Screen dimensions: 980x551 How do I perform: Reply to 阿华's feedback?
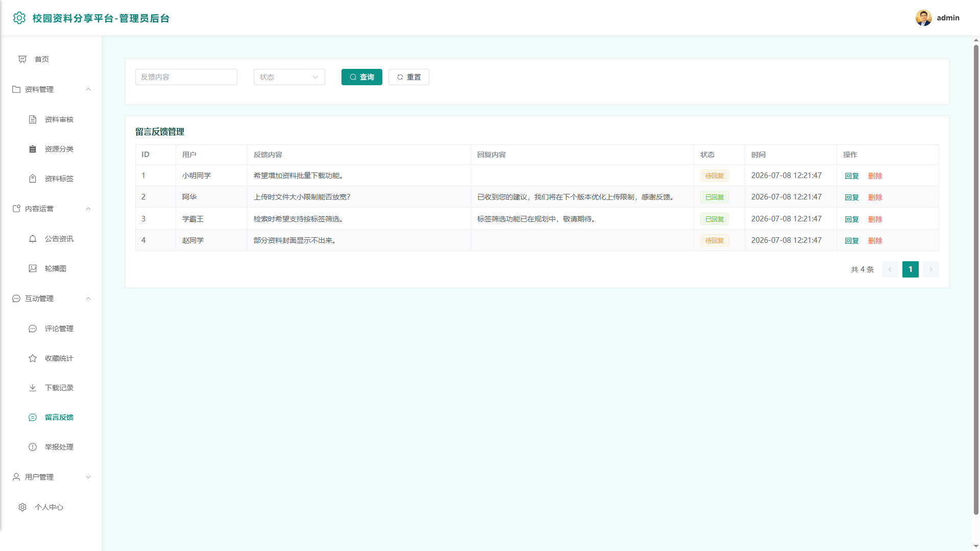(852, 197)
